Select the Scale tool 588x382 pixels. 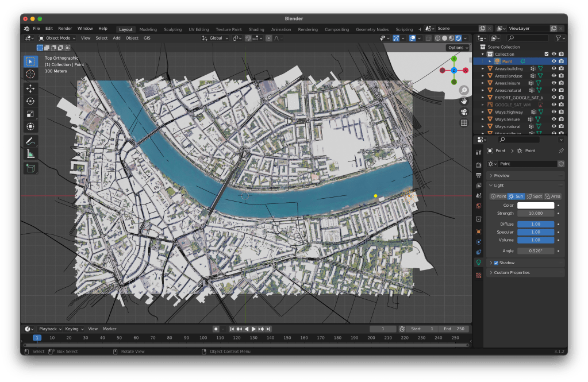[30, 114]
